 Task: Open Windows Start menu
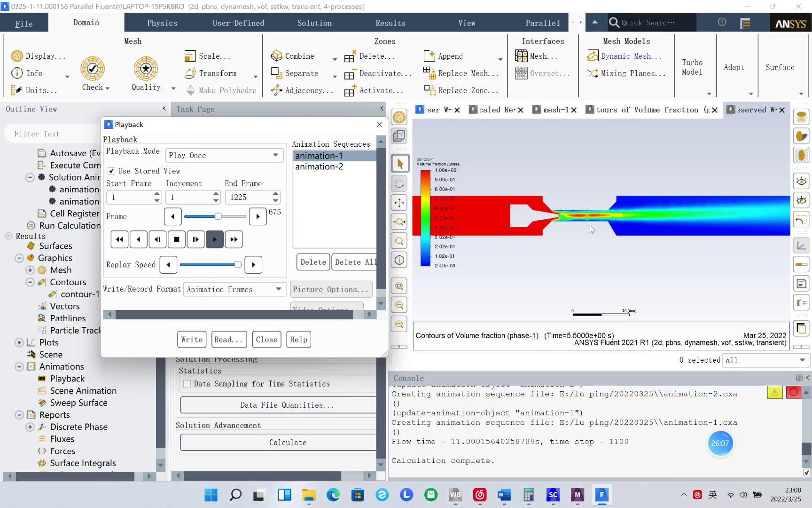coord(211,495)
